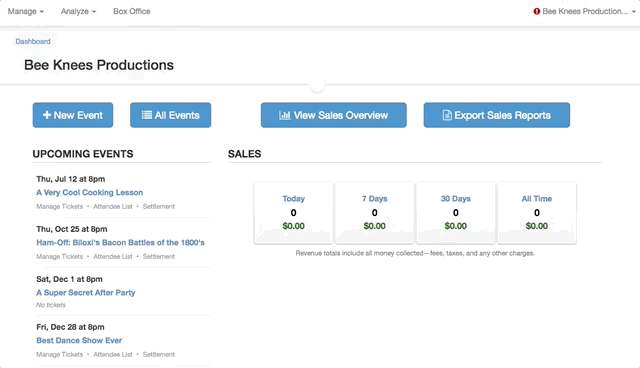Click Export Sales Reports button
640x368 pixels.
point(497,115)
